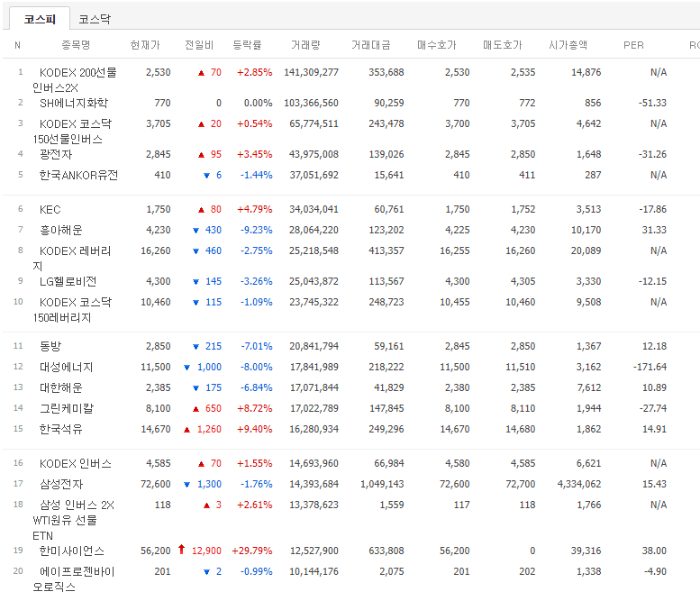Screen dimensions: 700x601
Task: Click 한국석유 change rate +9.40%
Action: point(254,429)
